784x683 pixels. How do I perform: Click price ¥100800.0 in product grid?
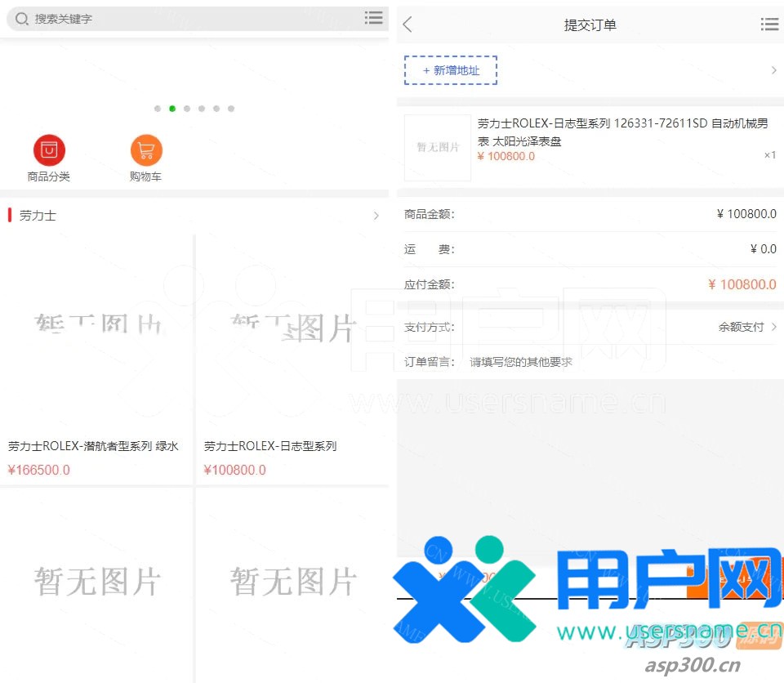[235, 470]
